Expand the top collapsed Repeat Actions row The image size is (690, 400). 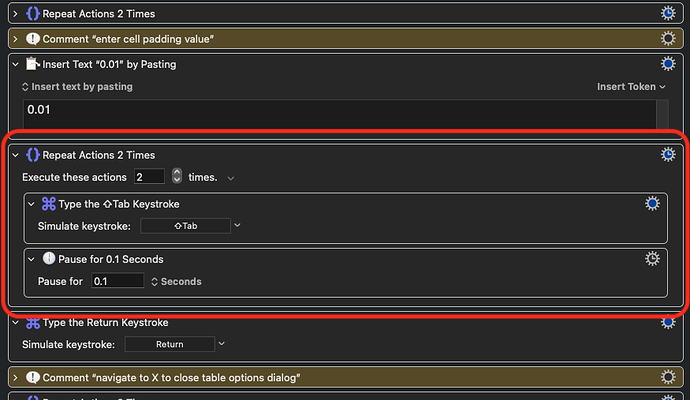pyautogui.click(x=15, y=14)
